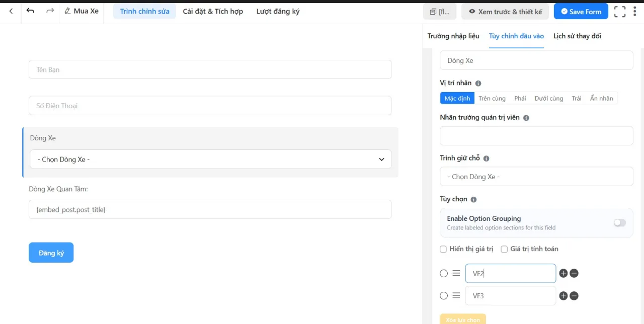Edit the placeholder Chọn Dòng Xe field
Viewport: 644px width, 324px height.
pos(536,177)
